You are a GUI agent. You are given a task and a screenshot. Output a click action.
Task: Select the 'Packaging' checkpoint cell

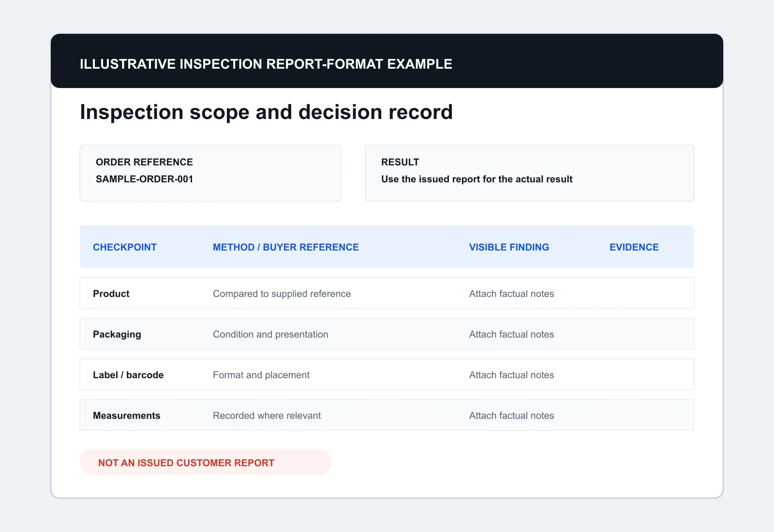(x=117, y=334)
